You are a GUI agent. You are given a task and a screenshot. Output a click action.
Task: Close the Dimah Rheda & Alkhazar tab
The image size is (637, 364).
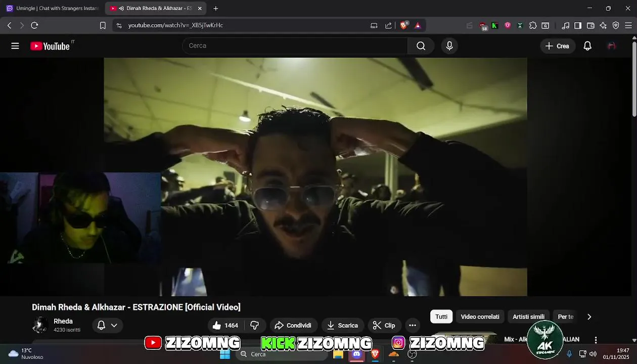[x=200, y=9]
